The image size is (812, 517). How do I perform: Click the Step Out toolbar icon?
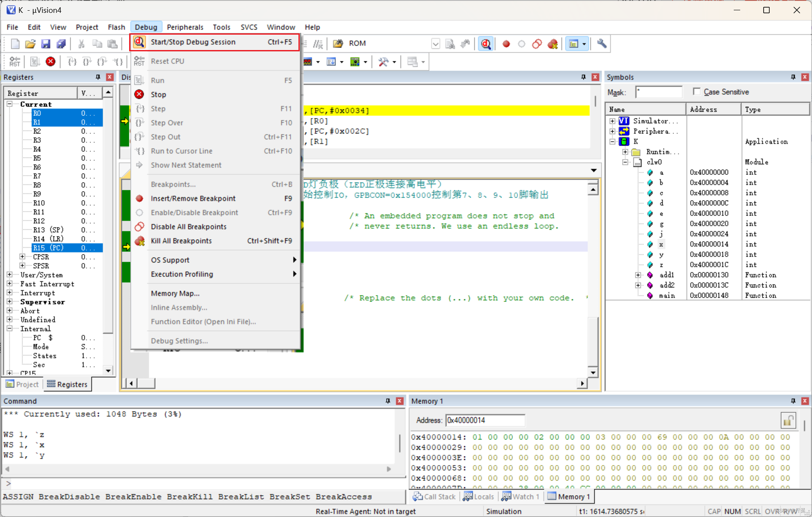pos(102,62)
